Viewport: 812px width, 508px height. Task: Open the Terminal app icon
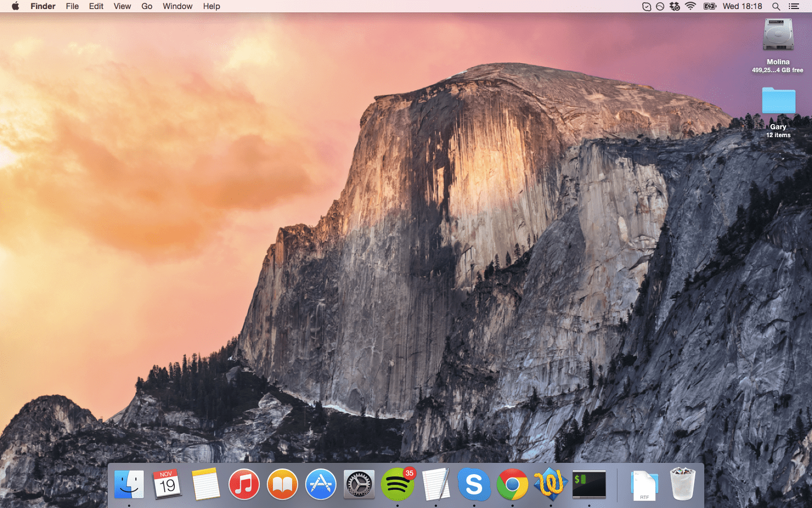pyautogui.click(x=589, y=484)
